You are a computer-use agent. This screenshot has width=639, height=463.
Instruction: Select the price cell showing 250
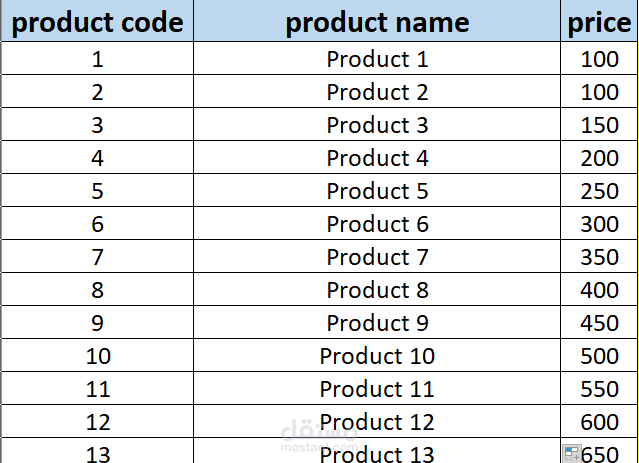tap(599, 191)
